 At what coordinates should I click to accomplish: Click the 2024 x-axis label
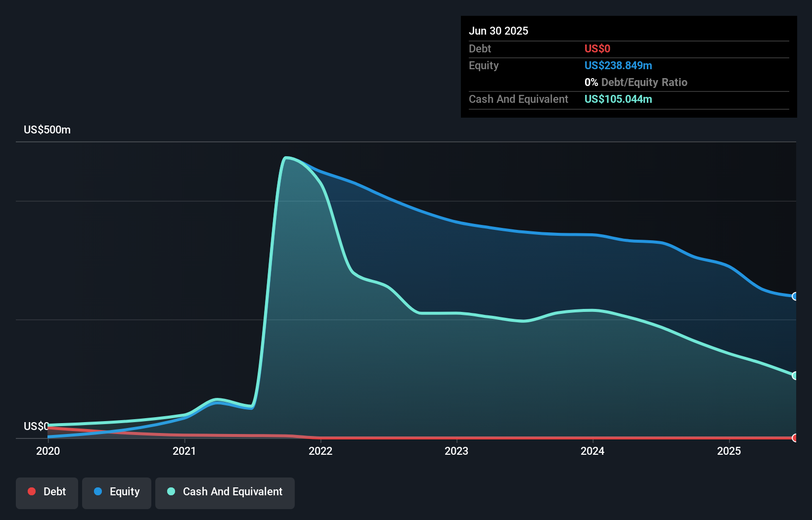(592, 451)
